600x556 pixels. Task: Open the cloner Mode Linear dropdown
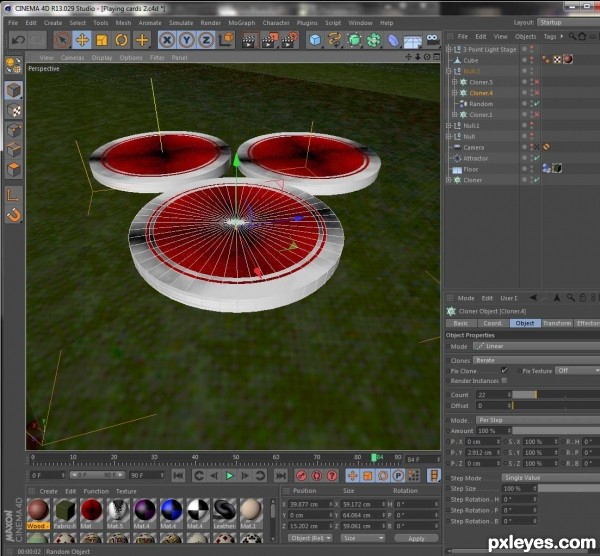coord(536,346)
